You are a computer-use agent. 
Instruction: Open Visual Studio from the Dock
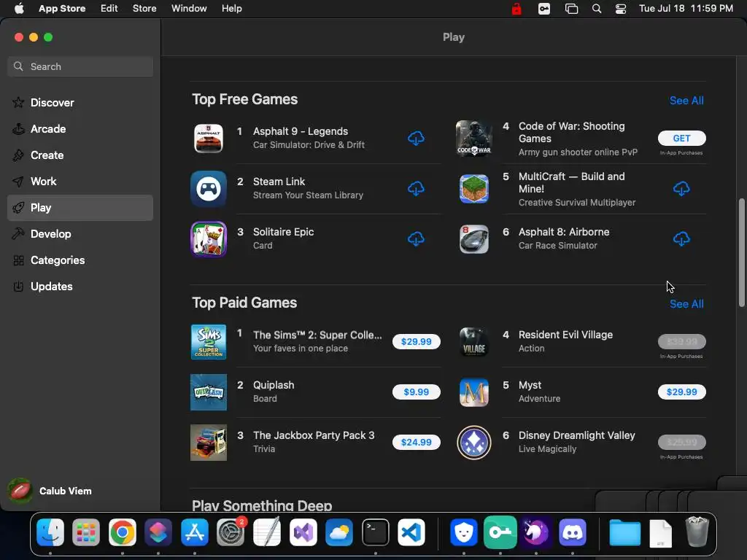(303, 532)
